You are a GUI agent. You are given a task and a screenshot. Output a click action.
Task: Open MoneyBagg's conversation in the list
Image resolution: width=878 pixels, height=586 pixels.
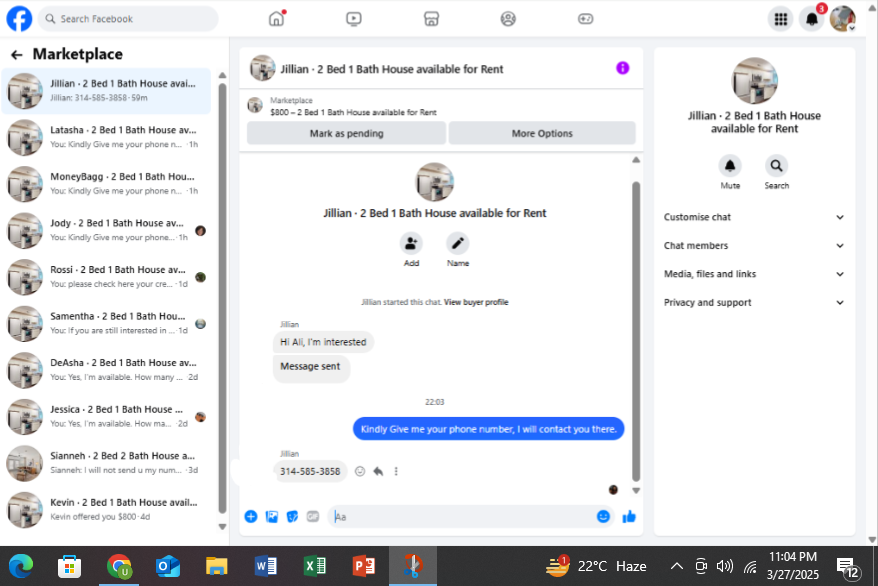point(108,184)
